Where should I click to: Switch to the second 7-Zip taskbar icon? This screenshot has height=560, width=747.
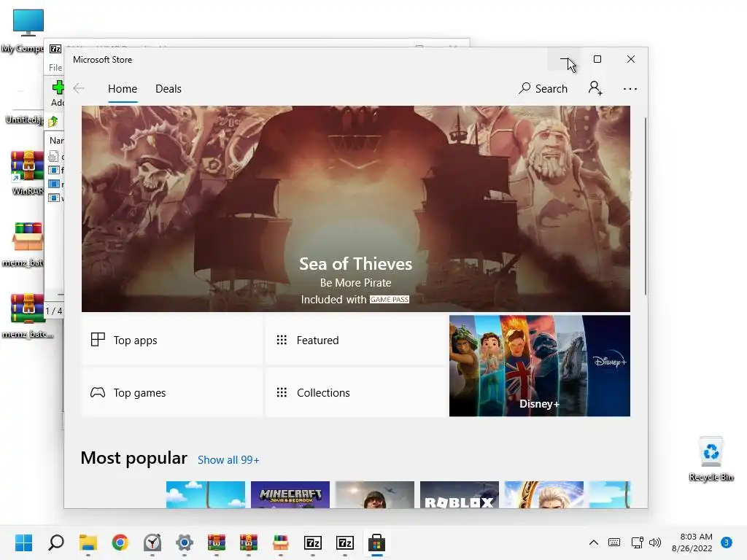345,542
